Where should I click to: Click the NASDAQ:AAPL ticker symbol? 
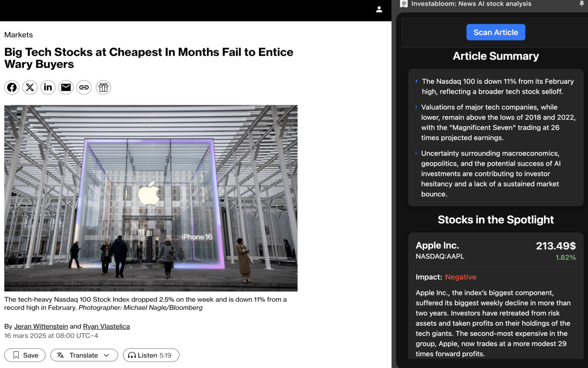(x=440, y=257)
